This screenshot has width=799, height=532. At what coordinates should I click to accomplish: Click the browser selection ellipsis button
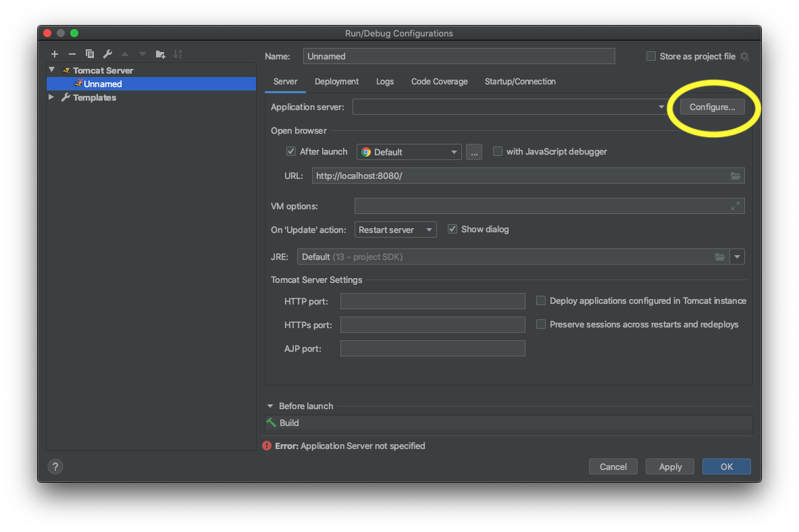point(474,152)
